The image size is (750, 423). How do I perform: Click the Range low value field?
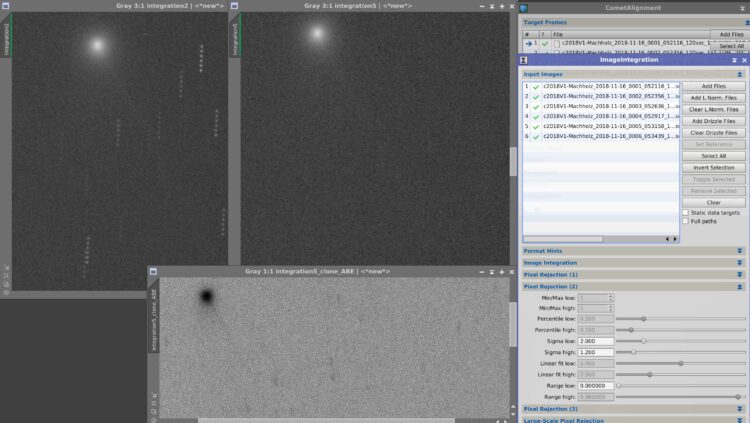[596, 386]
